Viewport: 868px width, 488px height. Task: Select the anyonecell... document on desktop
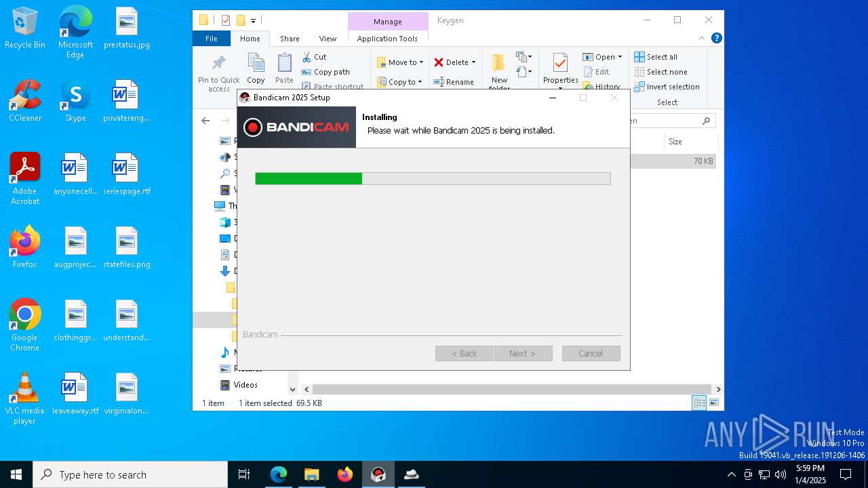click(x=75, y=174)
